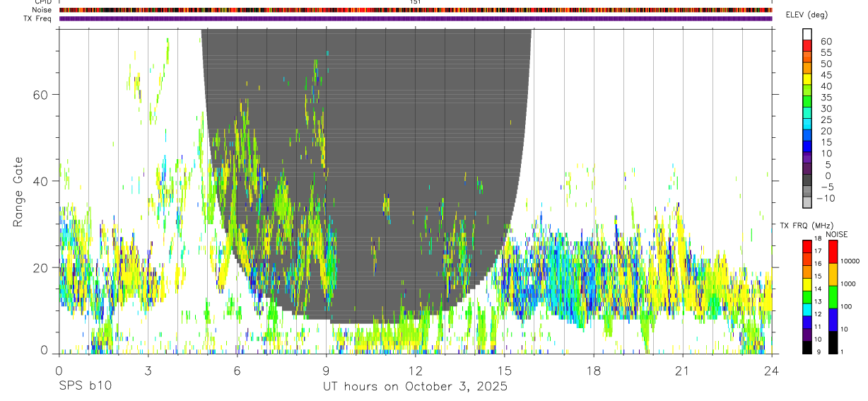
Task: Click the black bottom segment of the NOISE legend
Action: coord(833,342)
